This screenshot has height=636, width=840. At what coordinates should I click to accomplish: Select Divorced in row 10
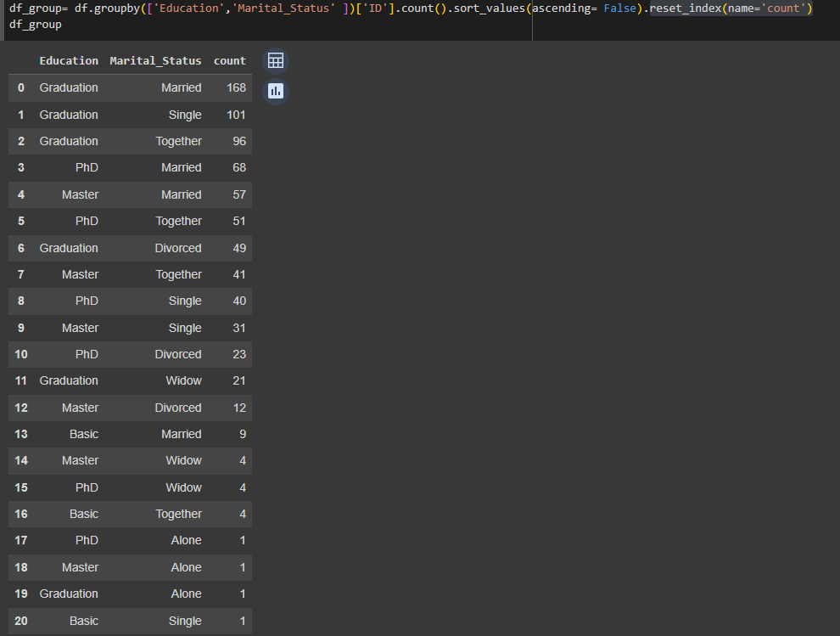pyautogui.click(x=178, y=354)
